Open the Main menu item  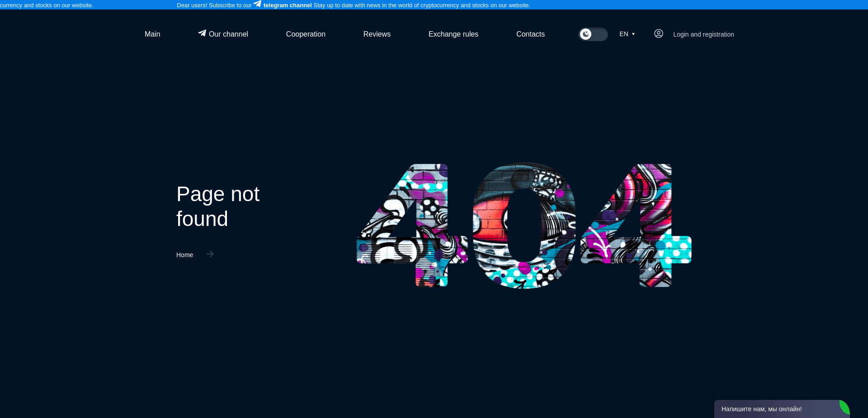tap(152, 34)
